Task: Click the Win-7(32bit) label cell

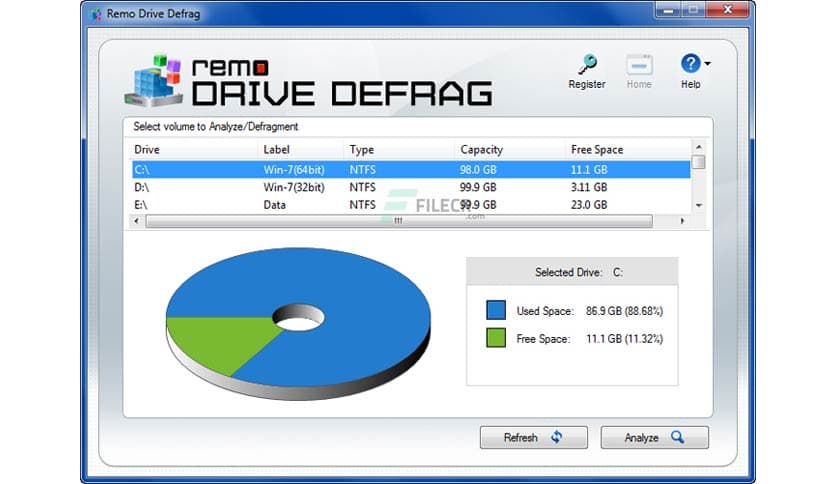Action: (294, 187)
